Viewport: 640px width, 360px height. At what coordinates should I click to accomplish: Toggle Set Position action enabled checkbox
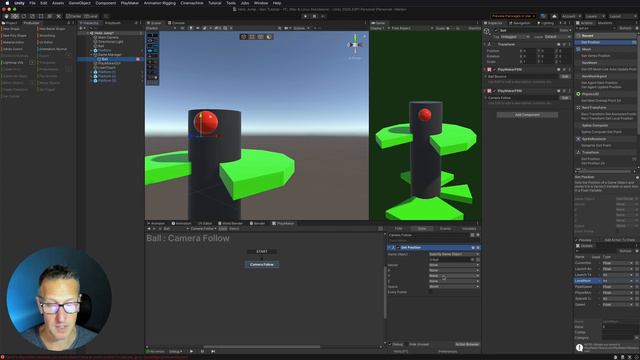(398, 248)
